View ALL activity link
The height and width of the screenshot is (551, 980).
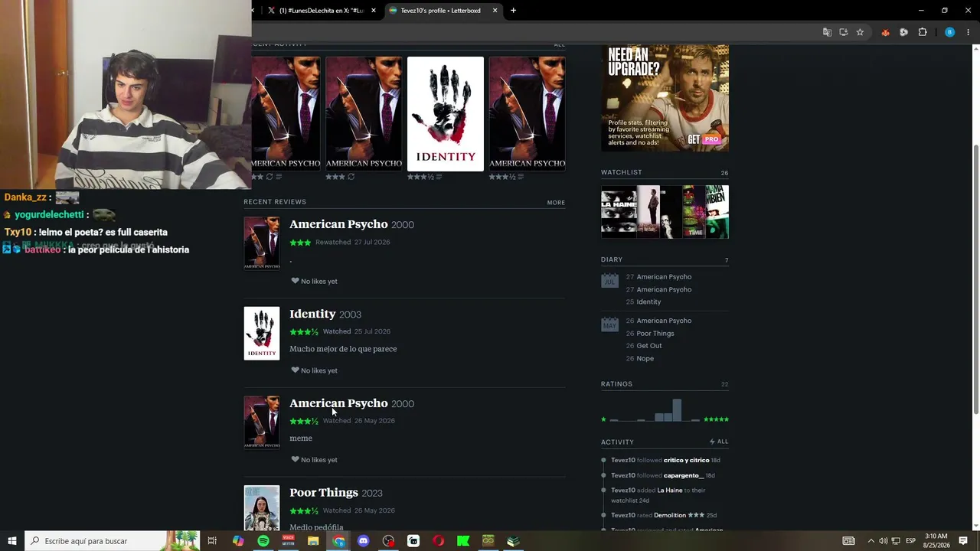click(723, 442)
